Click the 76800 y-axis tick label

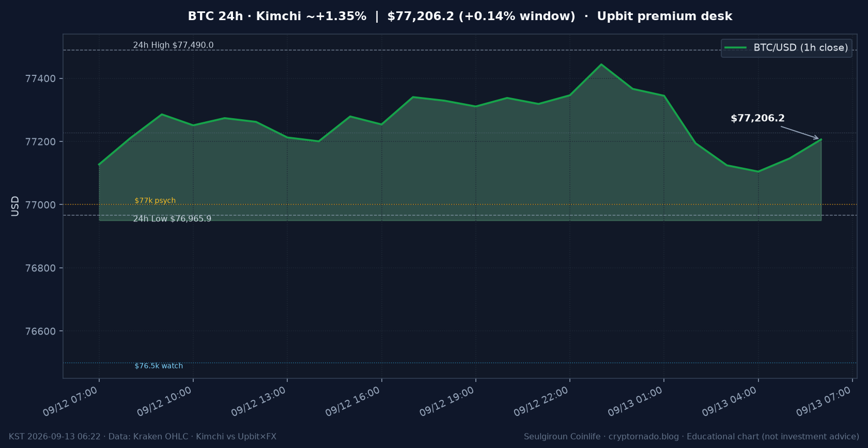tap(41, 268)
